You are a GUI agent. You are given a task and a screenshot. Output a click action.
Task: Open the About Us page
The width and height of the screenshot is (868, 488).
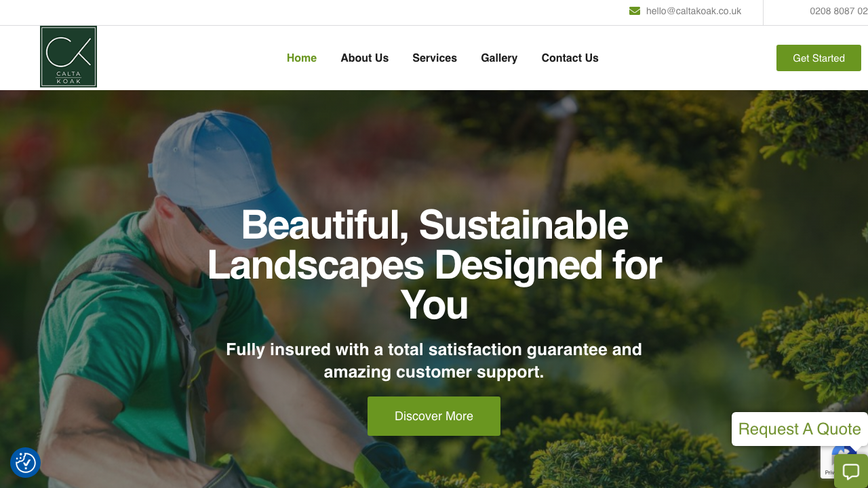tap(365, 58)
